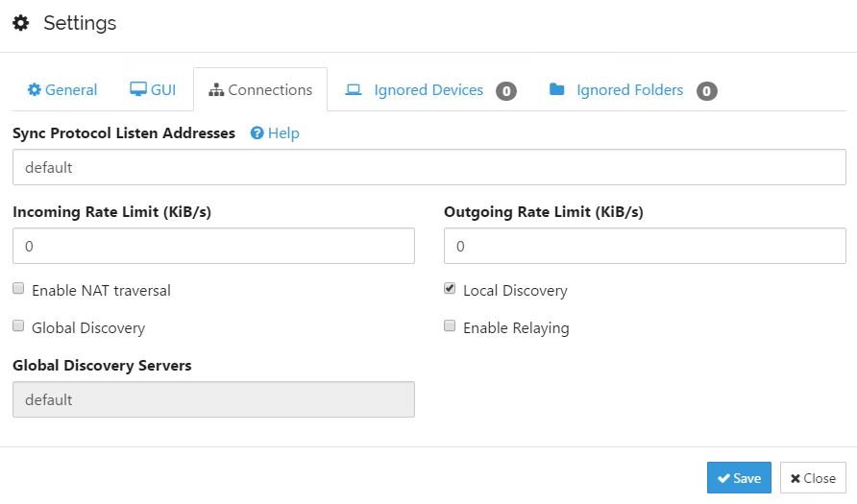Click the Outgoing Rate Limit input

(645, 246)
